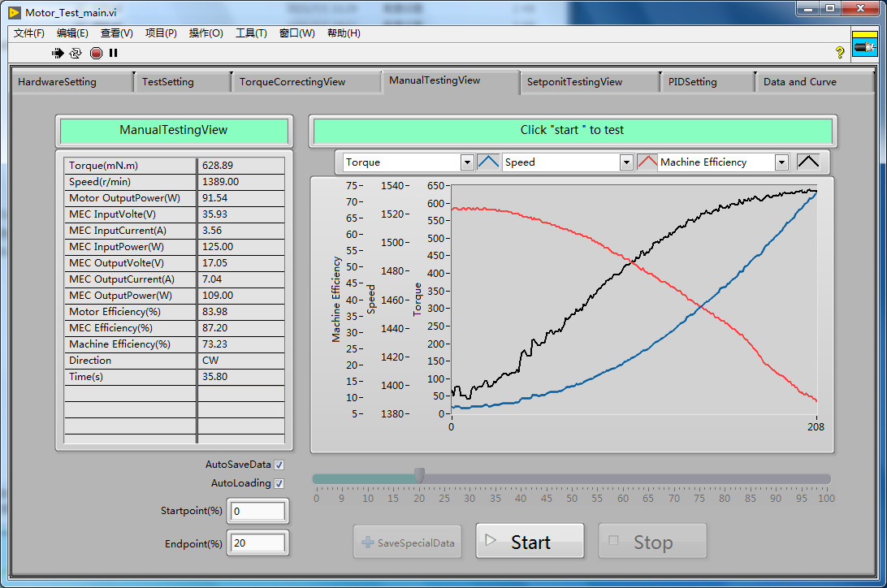Image resolution: width=887 pixels, height=588 pixels.
Task: Click the green ManualTestingView header label
Action: click(174, 131)
